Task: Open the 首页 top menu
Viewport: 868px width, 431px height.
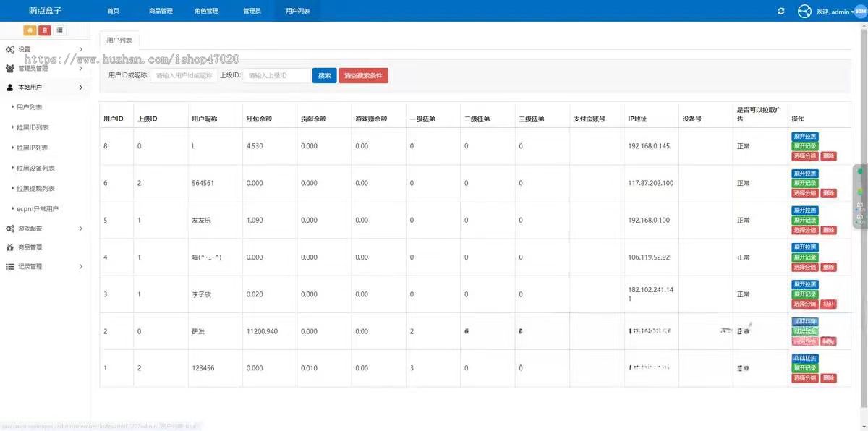Action: click(113, 11)
